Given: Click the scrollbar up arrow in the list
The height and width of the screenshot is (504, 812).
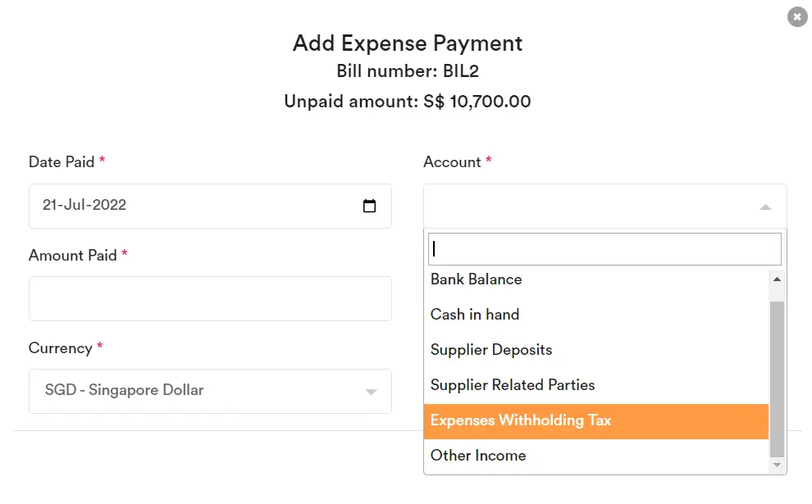Looking at the screenshot, I should 776,279.
